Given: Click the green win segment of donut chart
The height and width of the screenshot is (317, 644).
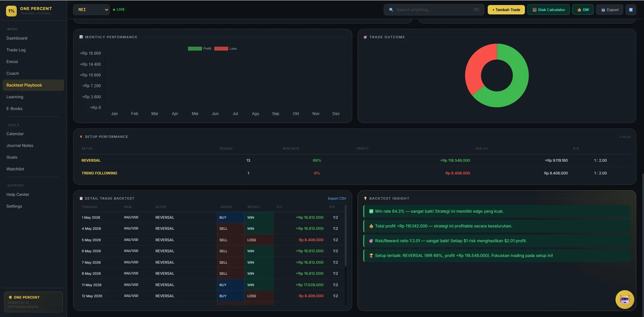Looking at the screenshot, I should (x=518, y=84).
